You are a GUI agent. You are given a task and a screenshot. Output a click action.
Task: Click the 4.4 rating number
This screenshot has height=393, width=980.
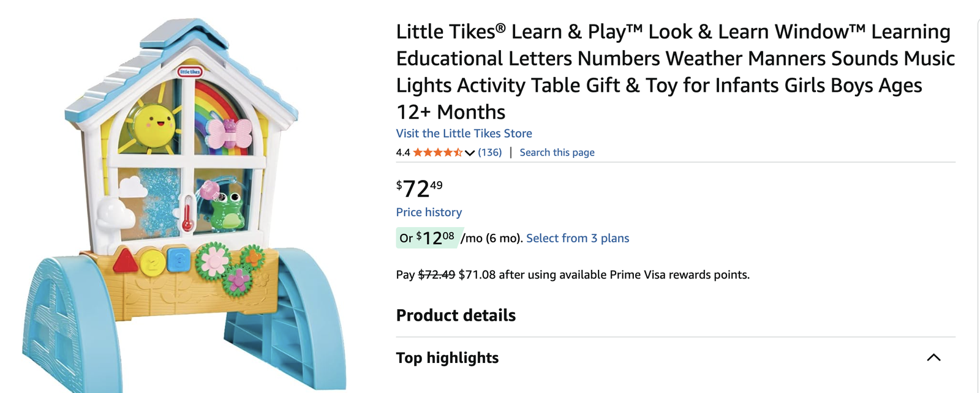(x=403, y=152)
